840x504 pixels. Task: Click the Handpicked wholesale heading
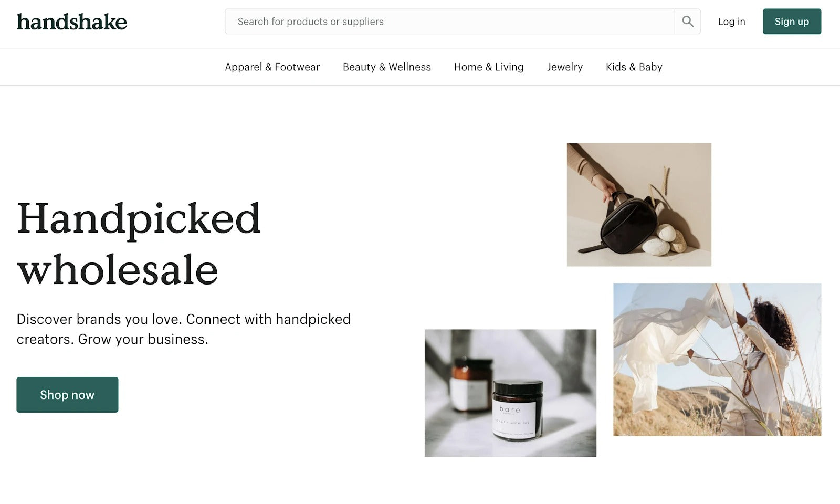tap(139, 244)
